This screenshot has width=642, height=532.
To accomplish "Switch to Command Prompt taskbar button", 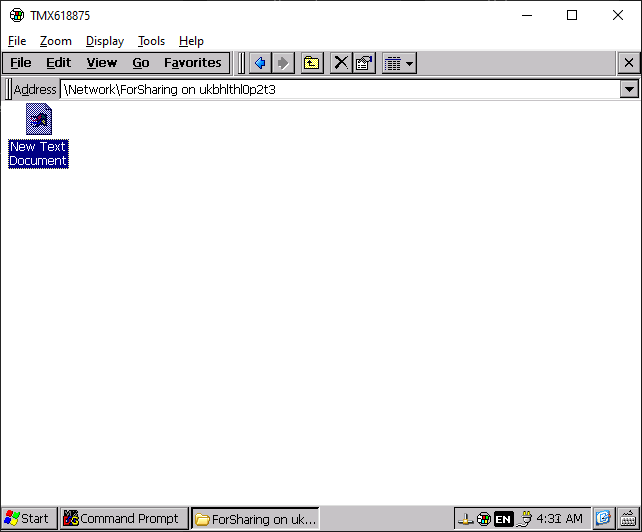I will pos(123,518).
